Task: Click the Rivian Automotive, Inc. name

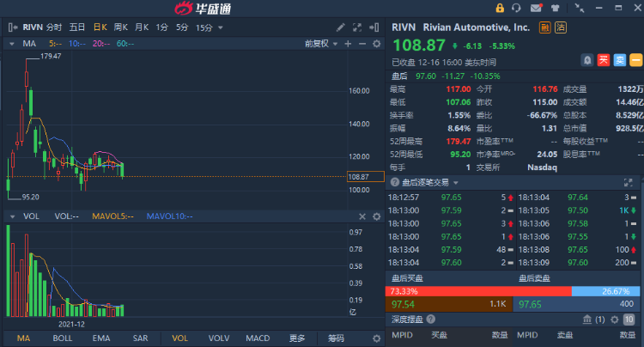Action: pos(477,27)
